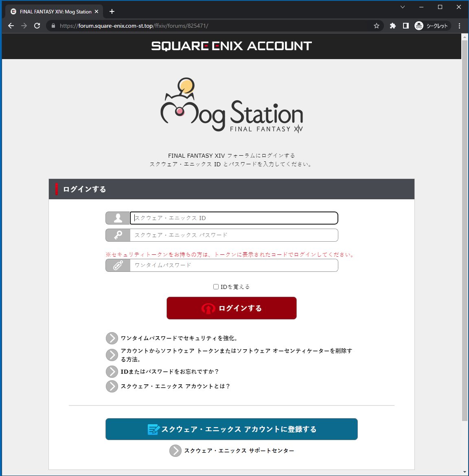
Task: Click the scrollbar up arrow
Action: (465, 37)
